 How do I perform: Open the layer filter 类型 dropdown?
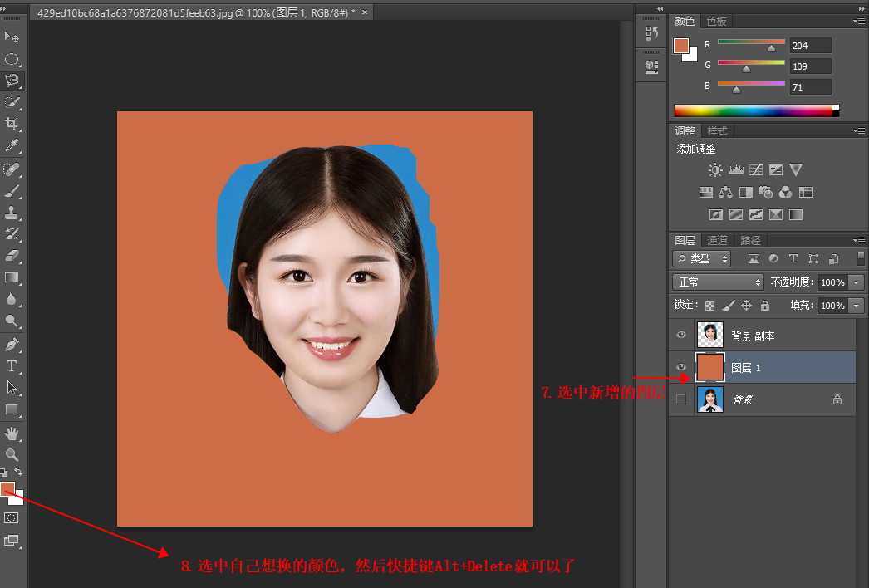pos(702,258)
